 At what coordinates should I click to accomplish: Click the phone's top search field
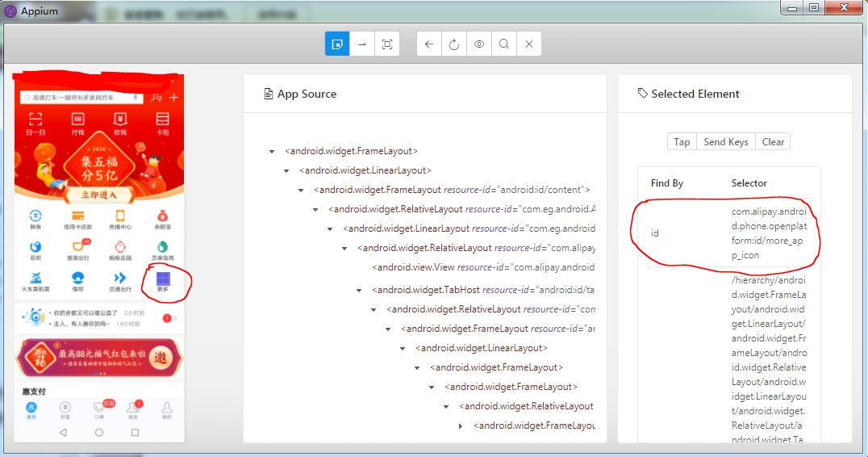tap(81, 98)
